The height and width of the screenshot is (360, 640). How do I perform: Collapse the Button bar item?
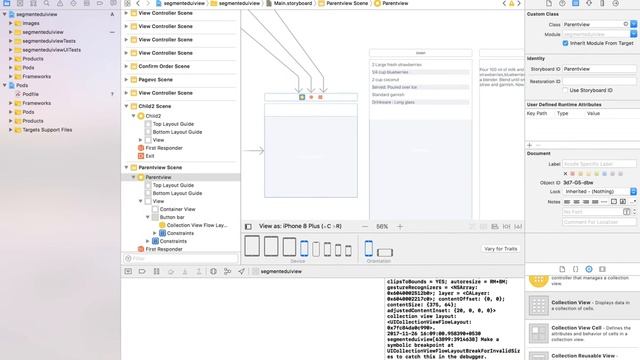(148, 217)
